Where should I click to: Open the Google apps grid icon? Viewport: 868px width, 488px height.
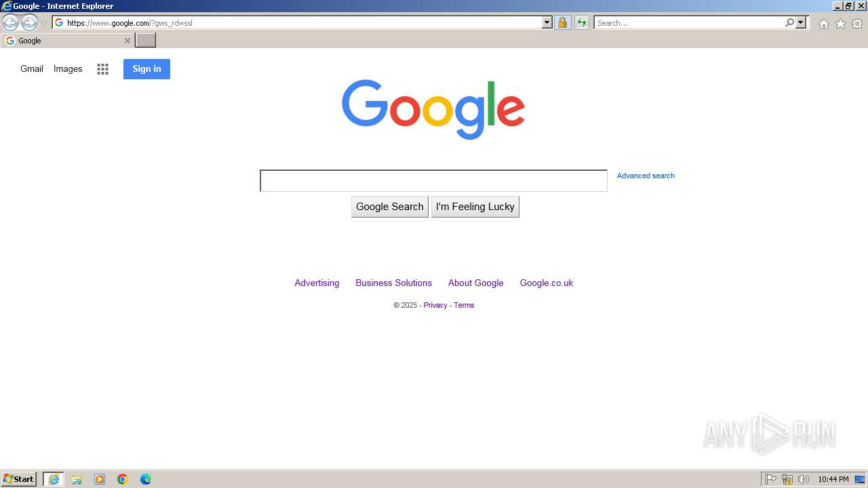103,69
